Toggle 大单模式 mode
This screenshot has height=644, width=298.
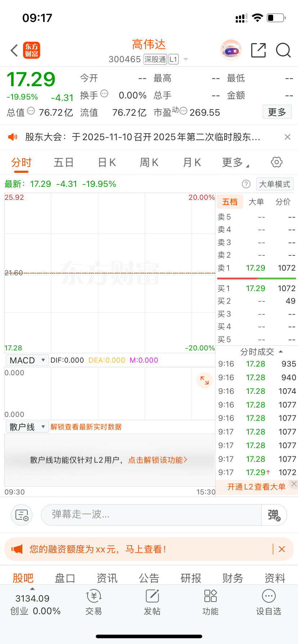[275, 184]
